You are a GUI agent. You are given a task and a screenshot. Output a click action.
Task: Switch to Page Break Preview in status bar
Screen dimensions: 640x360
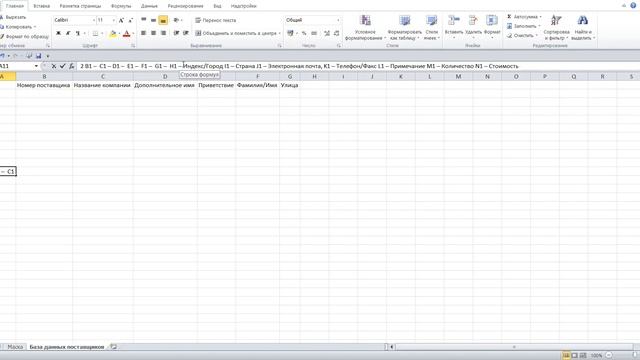(x=583, y=356)
